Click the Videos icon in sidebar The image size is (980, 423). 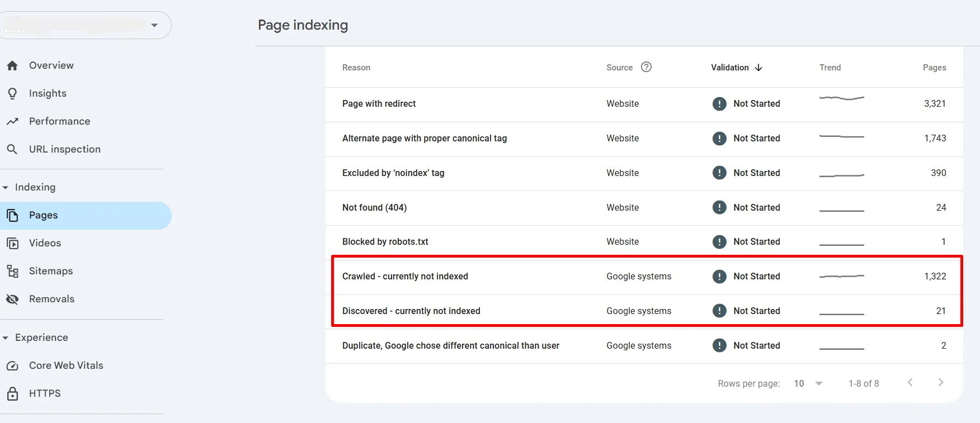pyautogui.click(x=12, y=243)
